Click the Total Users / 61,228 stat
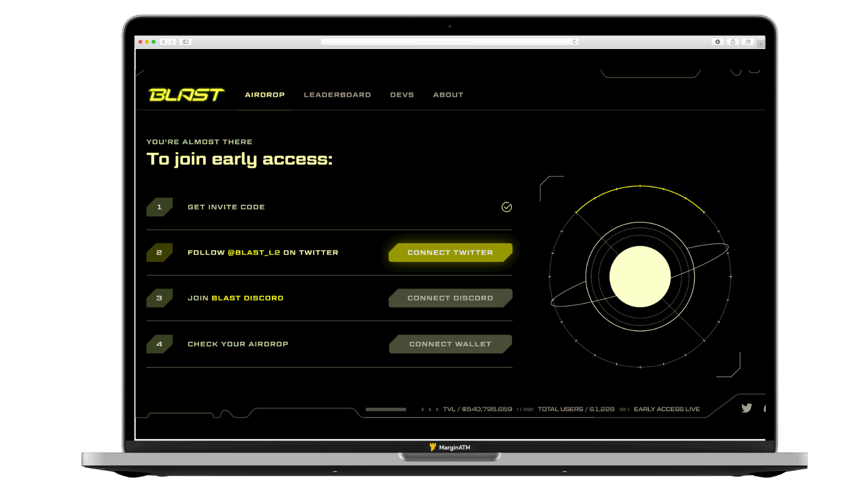The width and height of the screenshot is (868, 488). pos(576,409)
